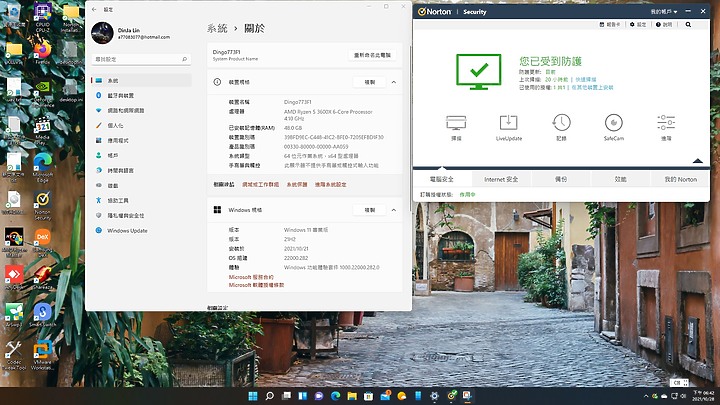
Task: Click the Norton search magnifier icon
Action: (688, 24)
